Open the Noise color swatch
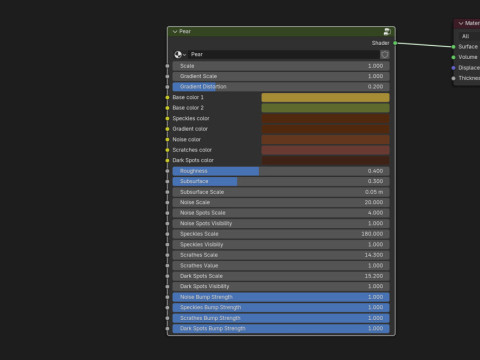The width and height of the screenshot is (480, 360). (x=325, y=139)
